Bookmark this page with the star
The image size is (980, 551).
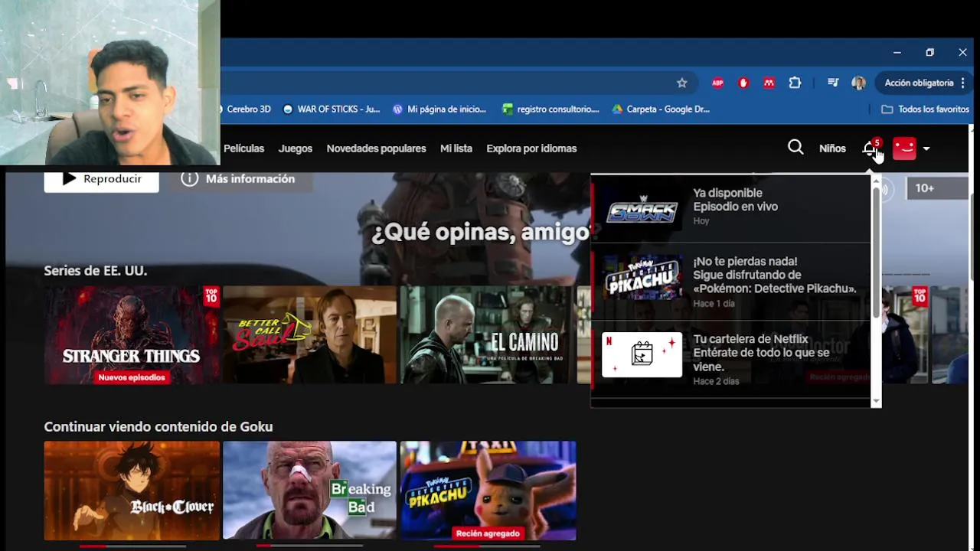681,83
